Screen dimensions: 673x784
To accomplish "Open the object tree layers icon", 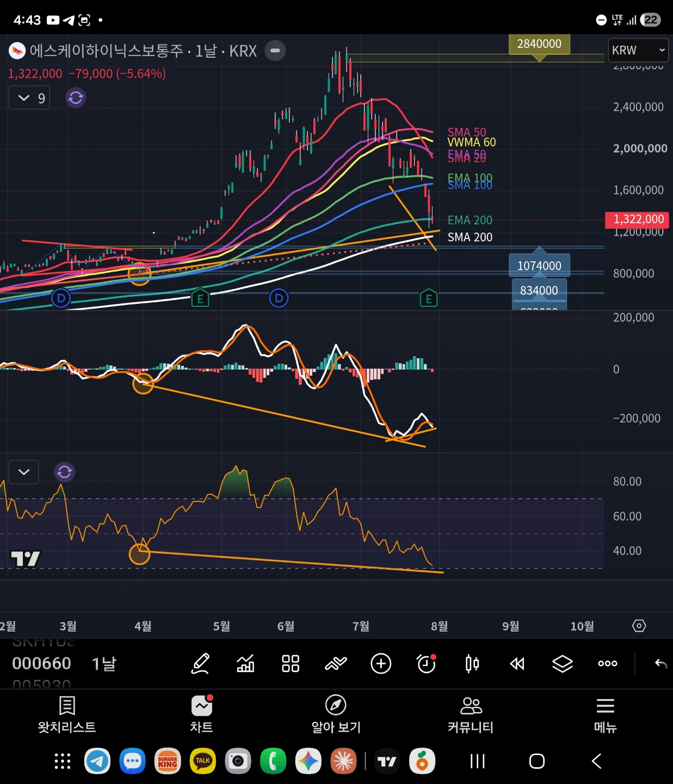I will [563, 664].
